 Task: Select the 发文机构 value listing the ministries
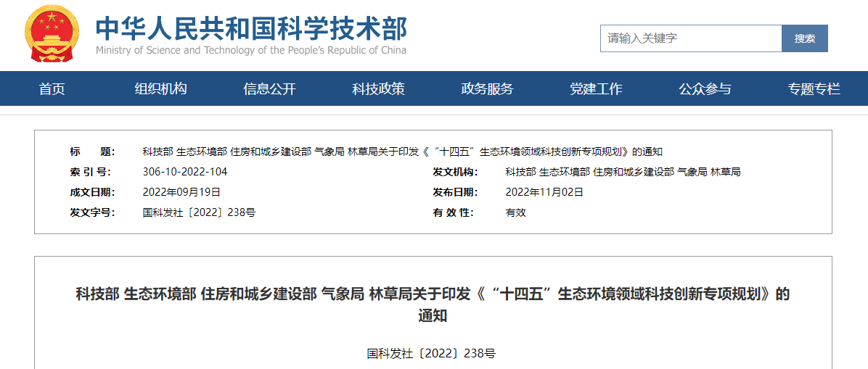click(623, 172)
